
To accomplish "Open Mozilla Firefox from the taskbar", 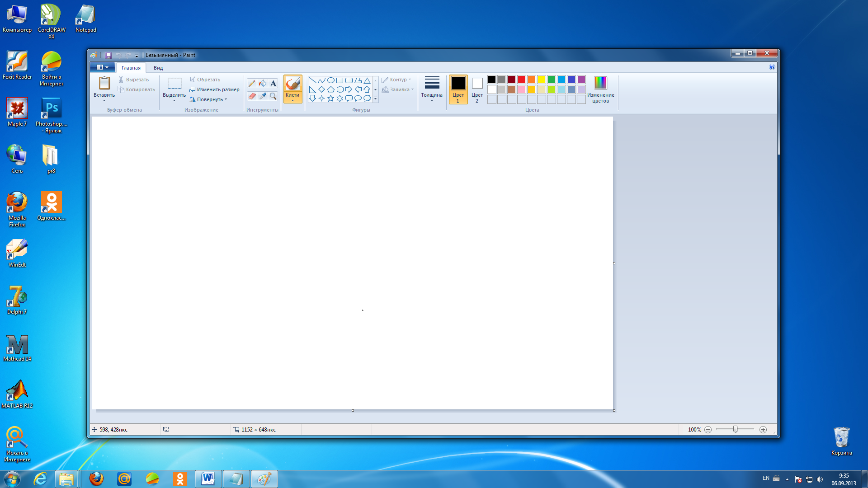I will tap(96, 479).
